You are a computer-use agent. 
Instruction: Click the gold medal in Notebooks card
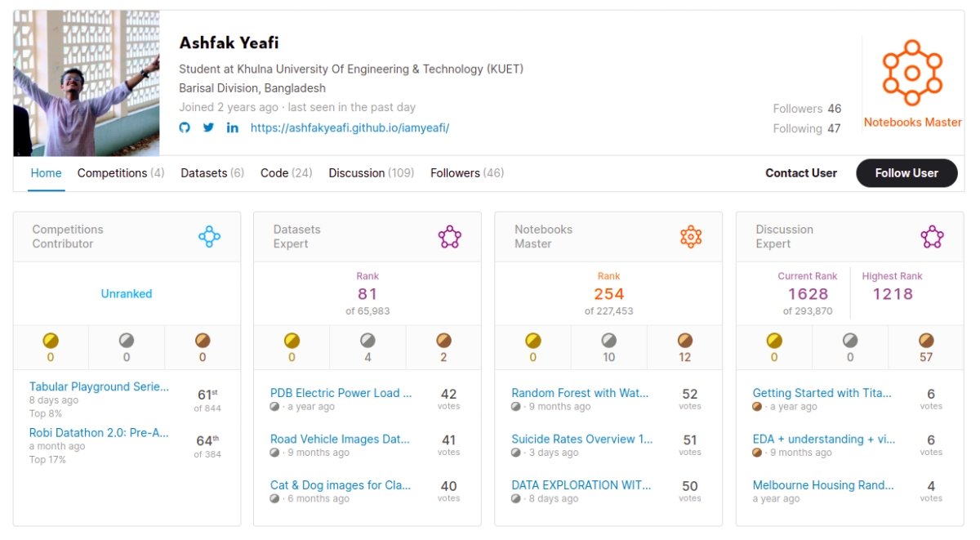533,340
